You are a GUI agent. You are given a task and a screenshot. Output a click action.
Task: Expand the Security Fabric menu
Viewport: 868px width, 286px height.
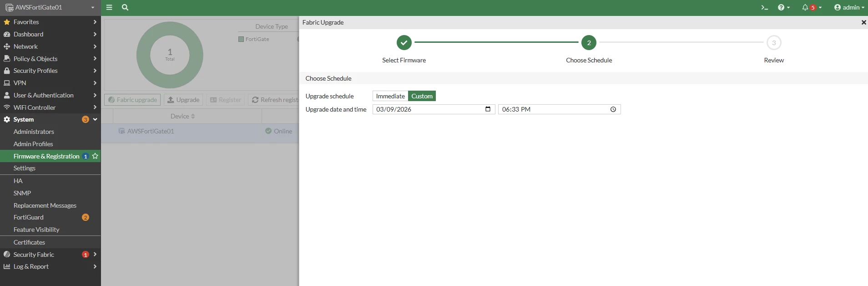tap(50, 255)
